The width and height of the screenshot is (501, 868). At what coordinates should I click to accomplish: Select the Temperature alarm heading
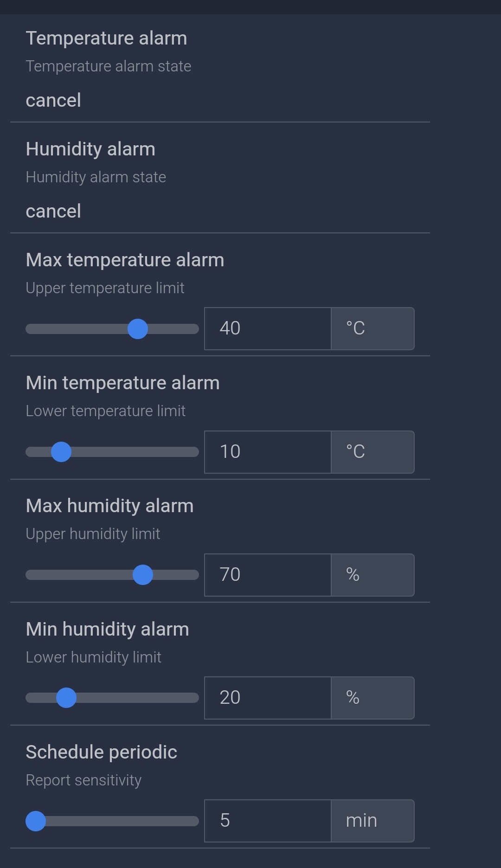click(106, 38)
